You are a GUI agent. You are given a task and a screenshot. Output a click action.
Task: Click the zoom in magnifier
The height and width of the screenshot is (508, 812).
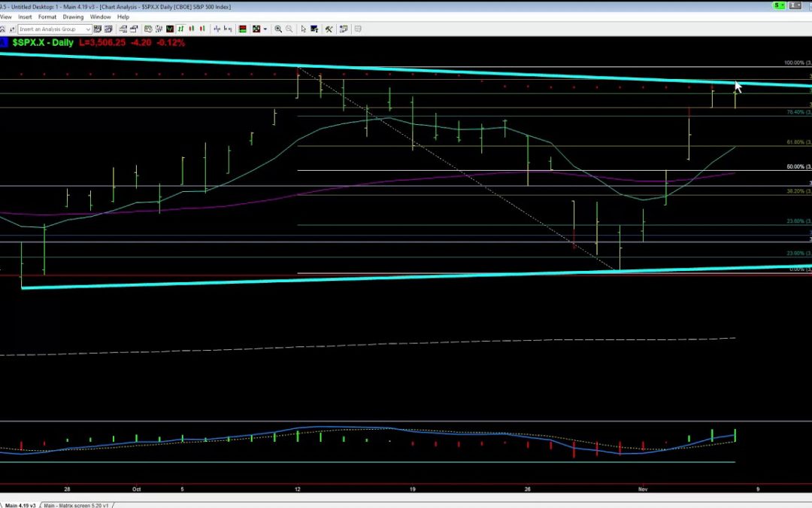(278, 29)
